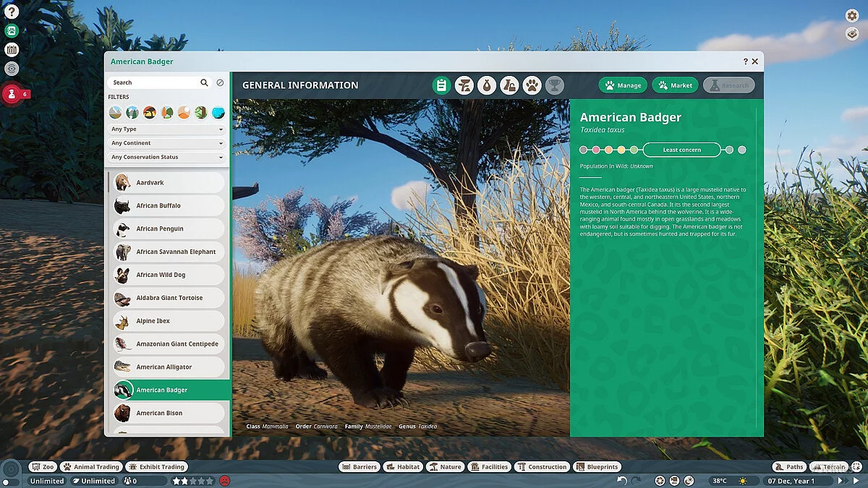Switch to the Animal Trading menu
The height and width of the screenshot is (488, 868).
91,466
